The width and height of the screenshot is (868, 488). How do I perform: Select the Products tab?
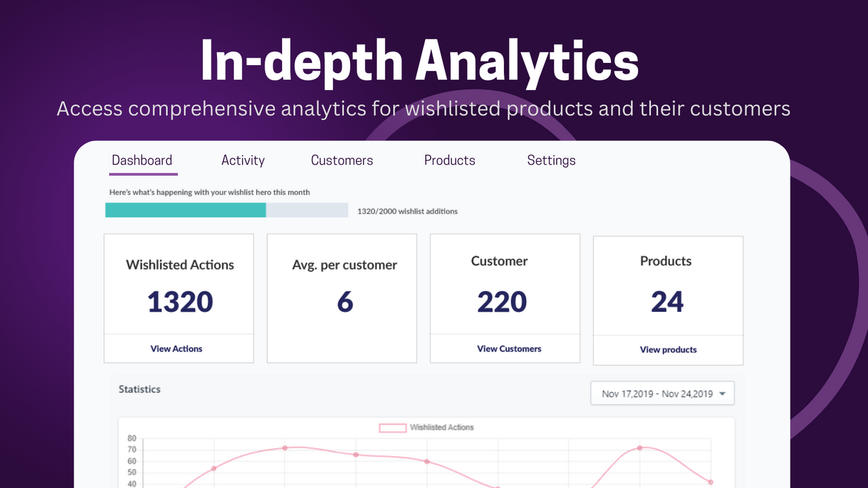450,160
